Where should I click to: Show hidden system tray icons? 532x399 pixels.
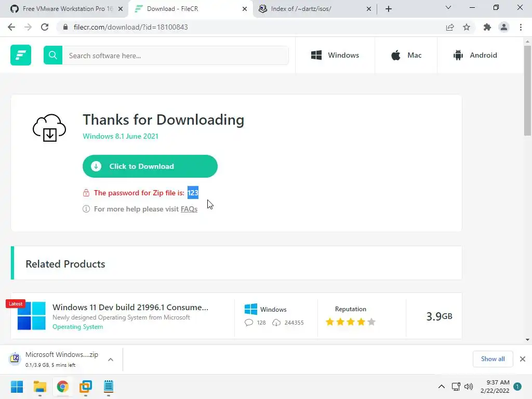coord(442,387)
